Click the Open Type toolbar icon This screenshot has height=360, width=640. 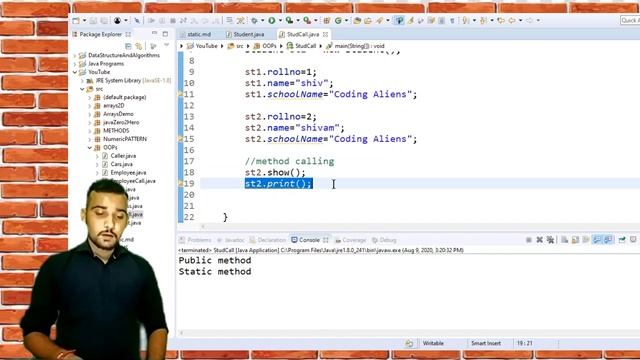point(357,20)
